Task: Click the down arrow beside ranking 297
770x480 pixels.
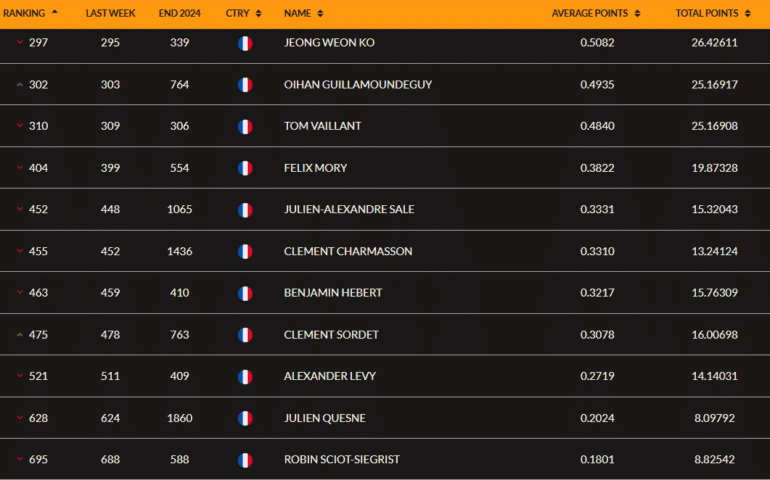Action: point(20,43)
